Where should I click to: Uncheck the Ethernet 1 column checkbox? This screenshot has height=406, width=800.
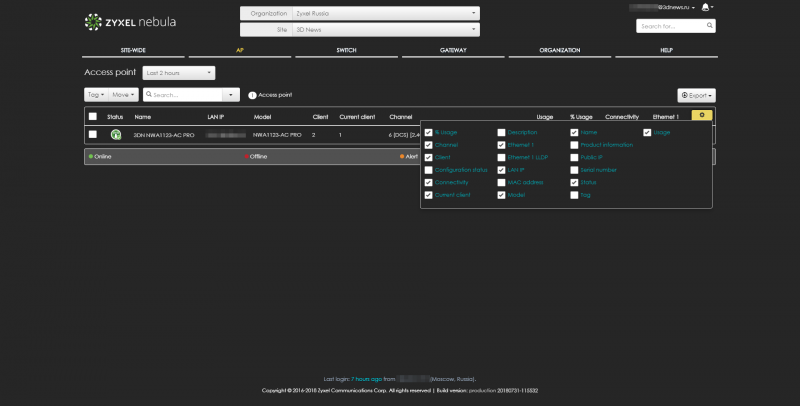tap(502, 145)
